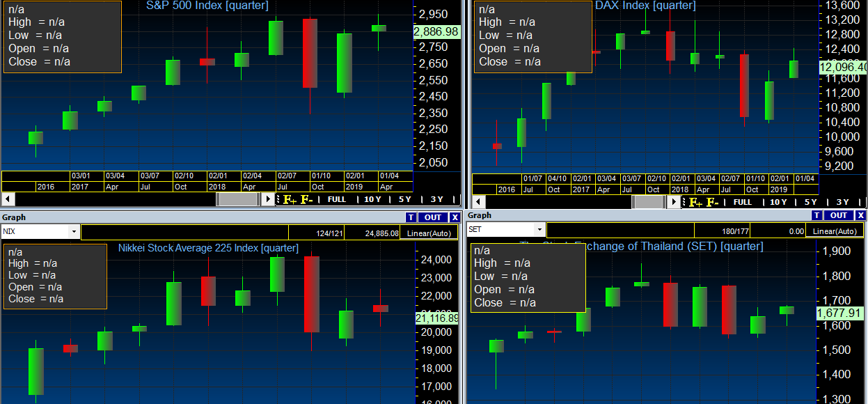Screen dimensions: 868x404
Task: Click the large red candle on the Nikkei chart
Action: (x=311, y=294)
